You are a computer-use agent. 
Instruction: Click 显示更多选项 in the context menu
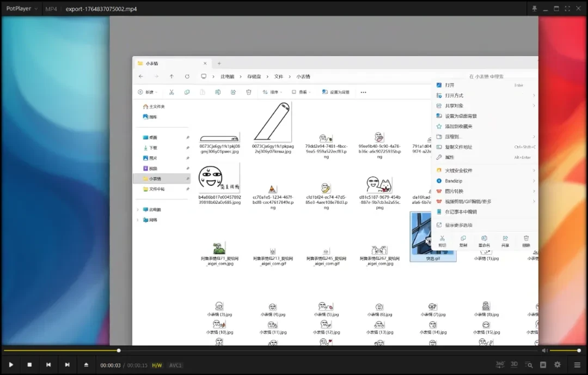(485, 225)
